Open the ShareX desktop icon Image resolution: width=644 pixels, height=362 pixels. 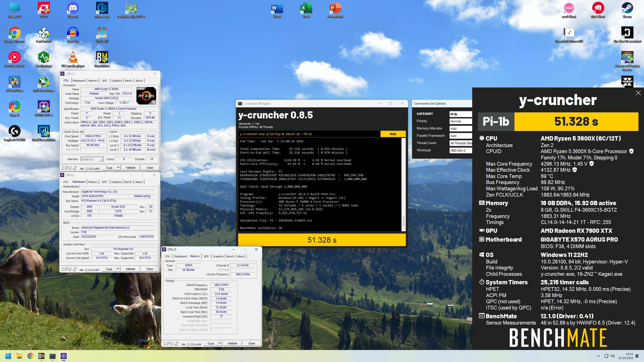pyautogui.click(x=15, y=109)
